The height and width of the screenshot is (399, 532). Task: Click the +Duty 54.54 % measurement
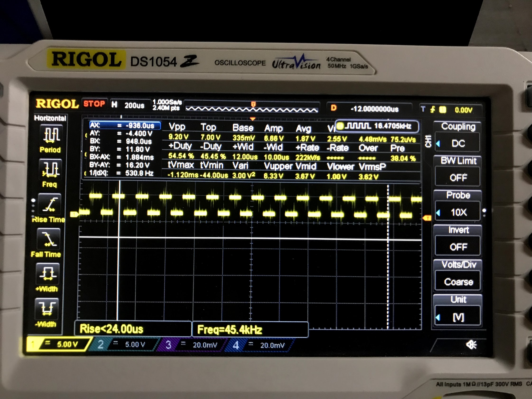point(181,151)
